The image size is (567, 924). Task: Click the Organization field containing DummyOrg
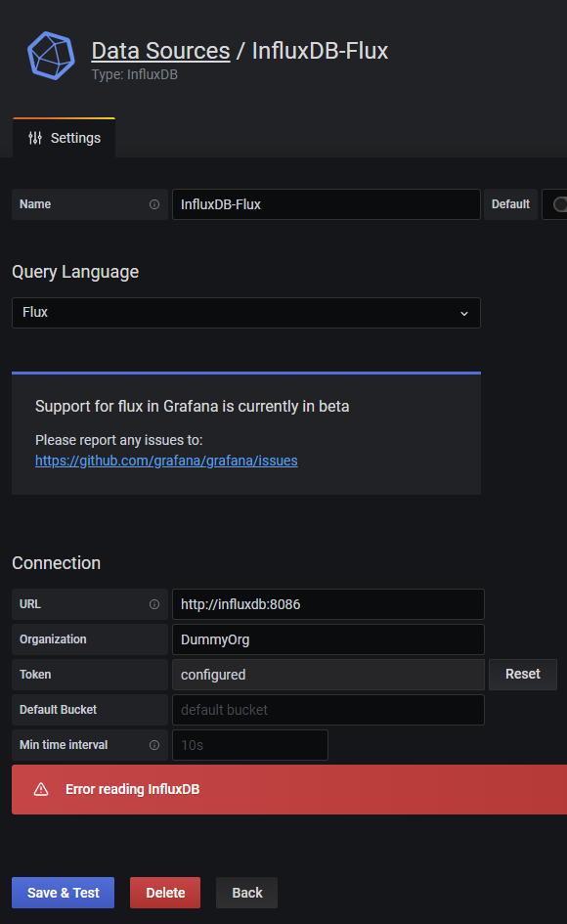click(x=327, y=638)
